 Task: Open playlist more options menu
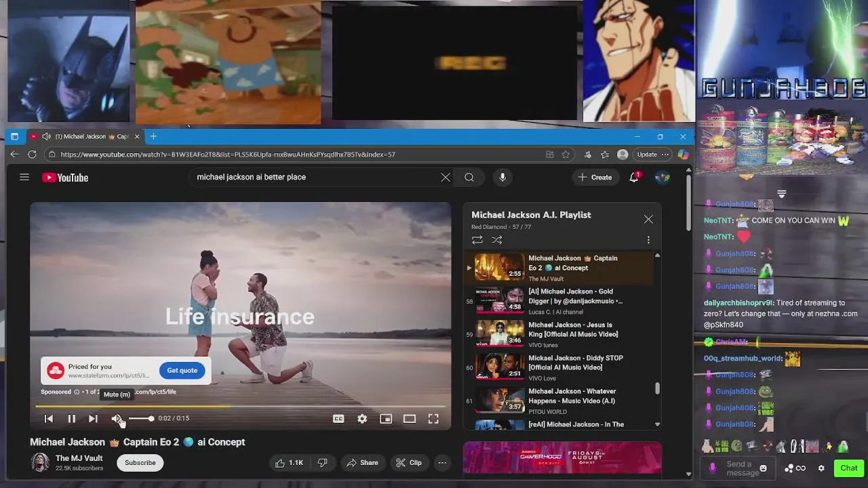pyautogui.click(x=648, y=240)
